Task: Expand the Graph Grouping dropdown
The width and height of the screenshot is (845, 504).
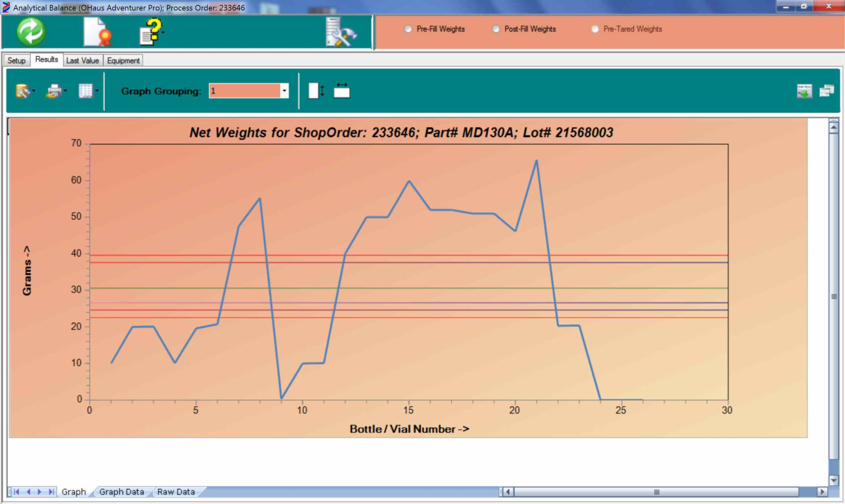Action: click(x=284, y=91)
